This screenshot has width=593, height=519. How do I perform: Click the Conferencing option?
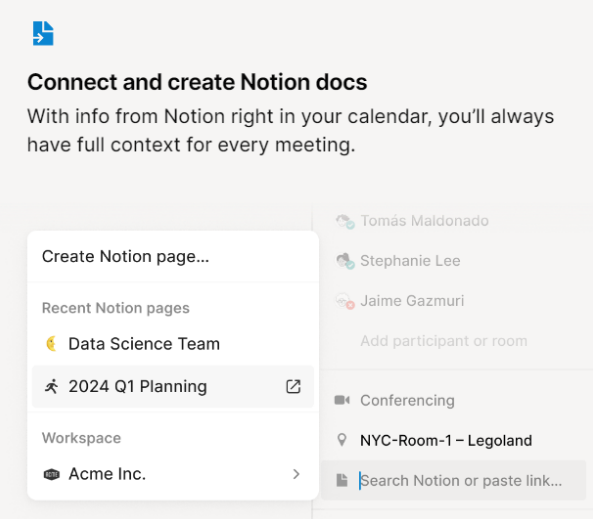tap(407, 400)
